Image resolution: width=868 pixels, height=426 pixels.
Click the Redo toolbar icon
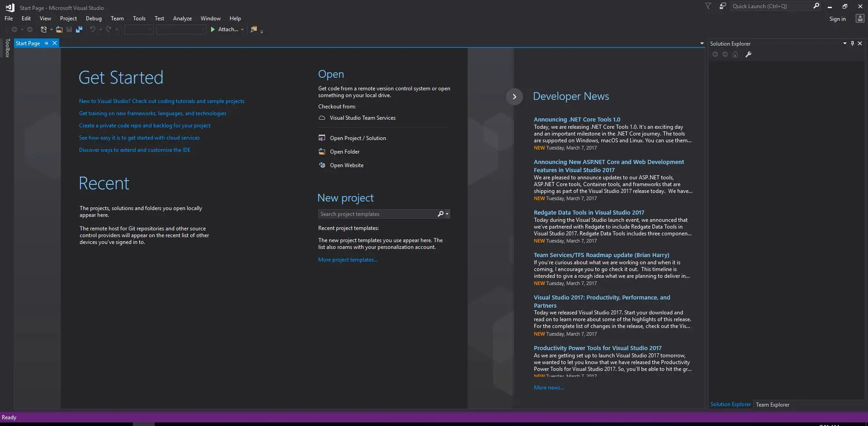[x=108, y=29]
